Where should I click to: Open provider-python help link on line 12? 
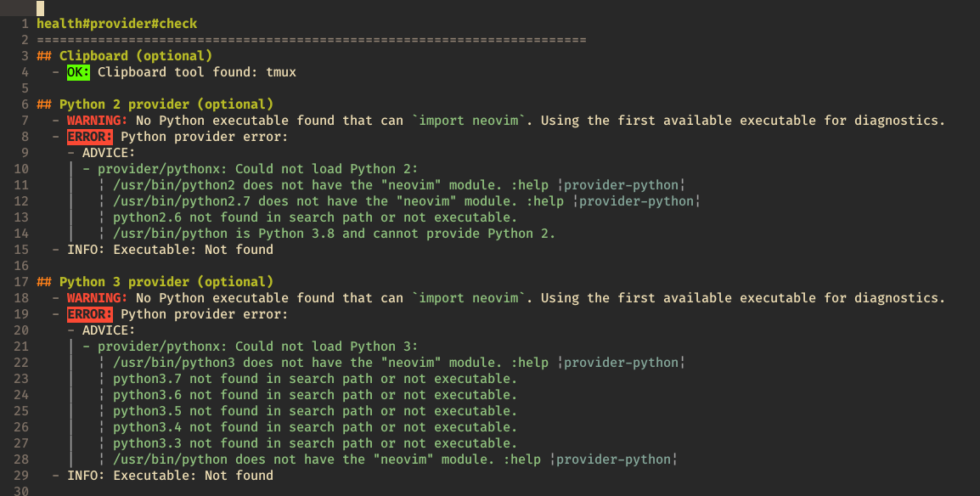(x=636, y=201)
